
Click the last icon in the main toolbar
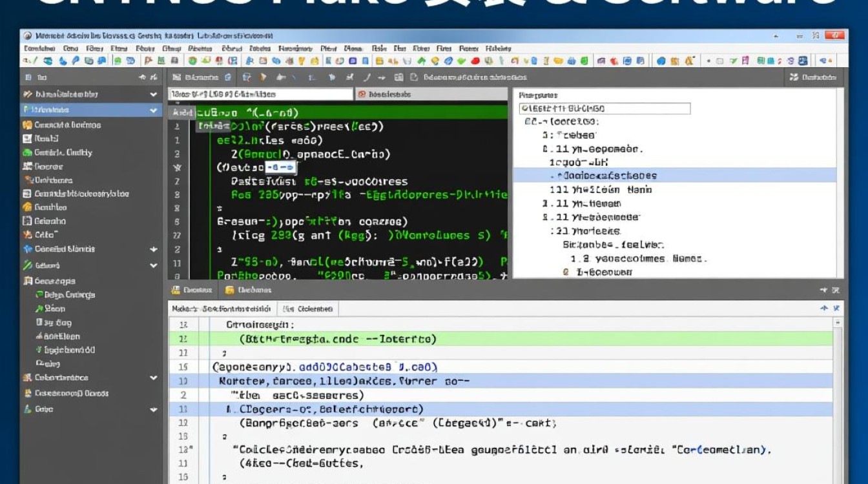coord(825,61)
